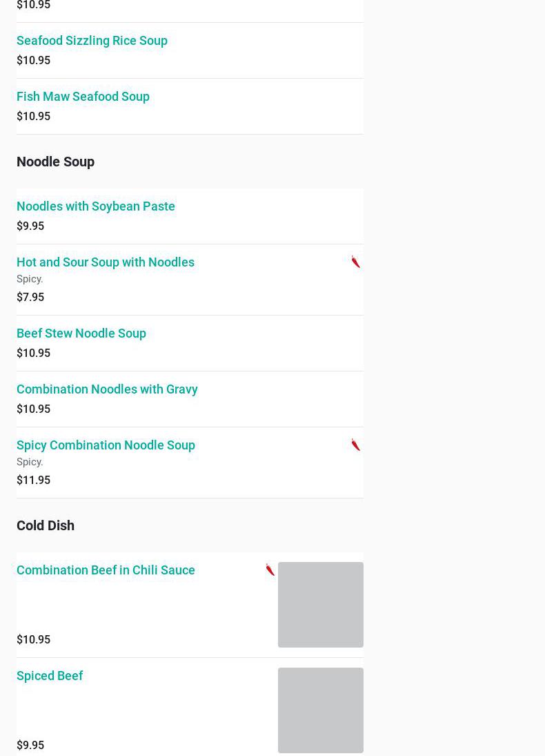Click the $9.95 price under Noodles with Soybean Paste
Viewport: 545px width, 756px height.
pyautogui.click(x=30, y=226)
